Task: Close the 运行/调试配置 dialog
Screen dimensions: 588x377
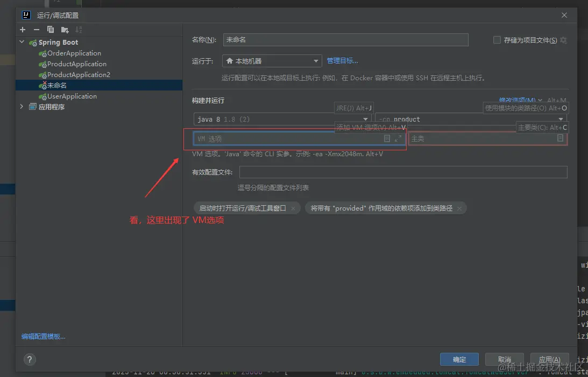Action: pos(564,16)
